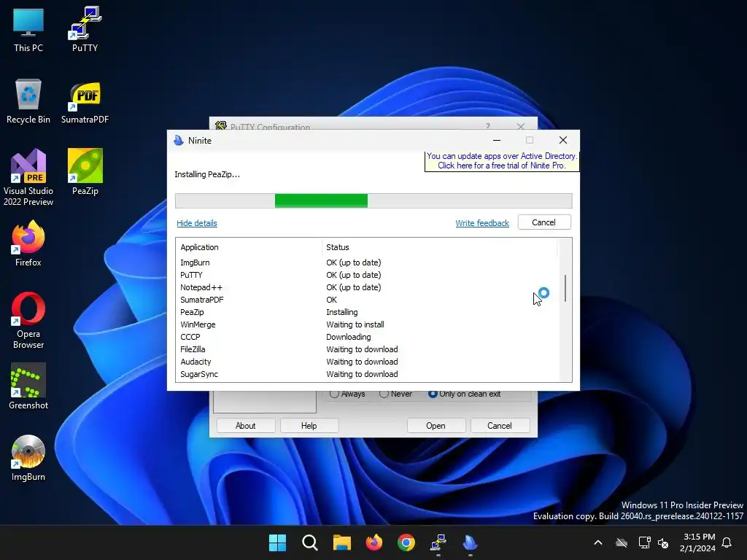Click the PuTTY Configuration title icon

point(220,125)
